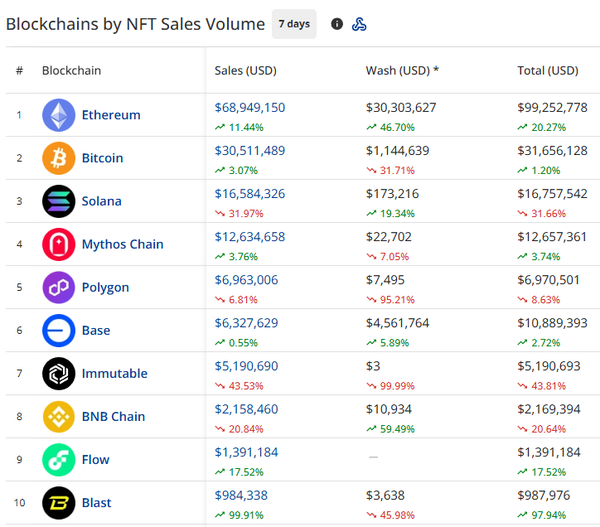The width and height of the screenshot is (600, 527).
Task: Click Solana sales value $16,584,326
Action: pyautogui.click(x=249, y=193)
